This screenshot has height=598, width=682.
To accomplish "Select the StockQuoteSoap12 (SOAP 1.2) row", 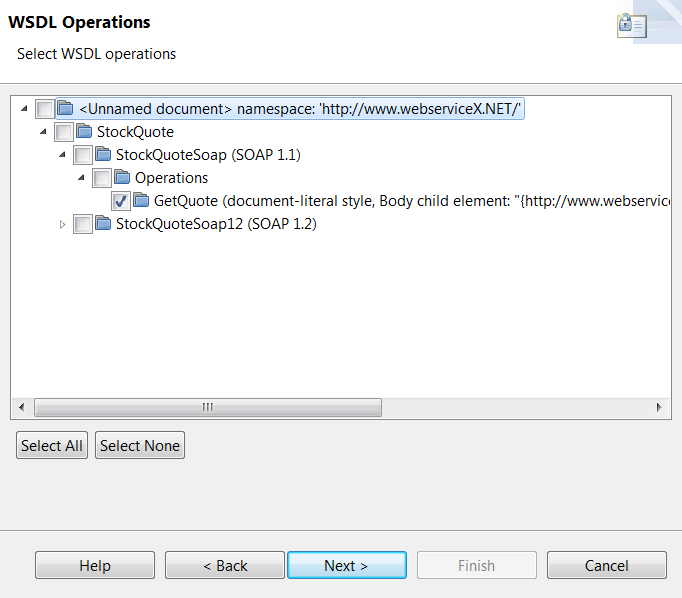I will 216,224.
